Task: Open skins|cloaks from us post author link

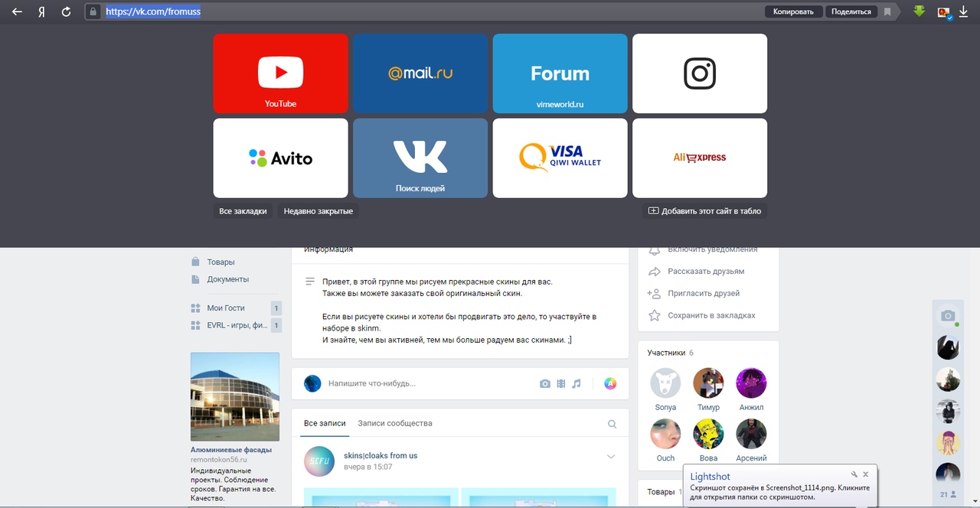Action: [x=381, y=455]
